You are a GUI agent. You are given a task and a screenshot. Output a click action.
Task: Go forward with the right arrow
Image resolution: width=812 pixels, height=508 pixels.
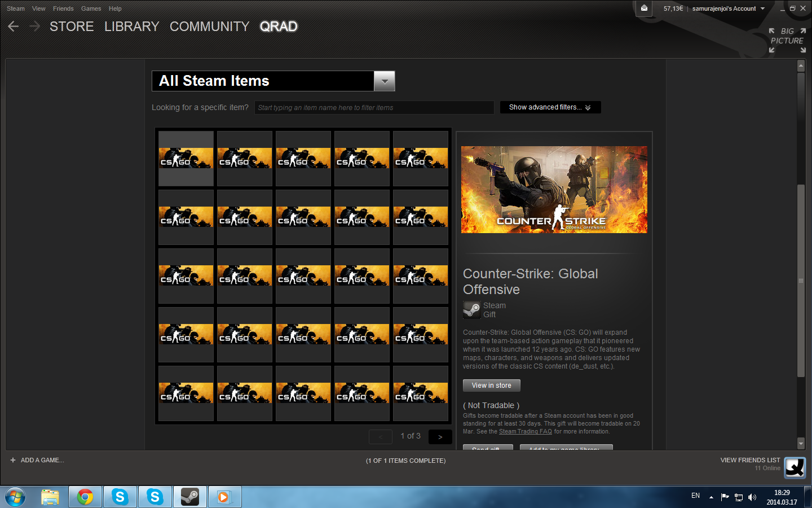(34, 27)
